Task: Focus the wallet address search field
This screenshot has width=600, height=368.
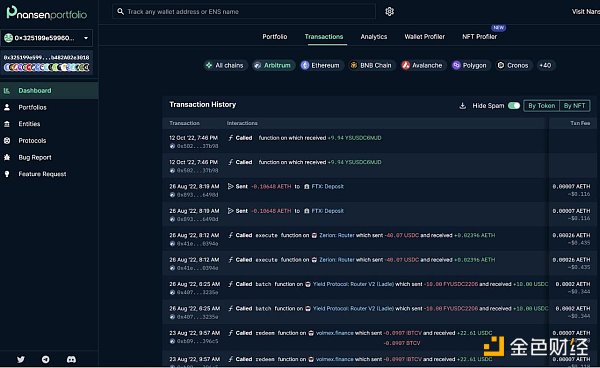Action: pos(244,11)
